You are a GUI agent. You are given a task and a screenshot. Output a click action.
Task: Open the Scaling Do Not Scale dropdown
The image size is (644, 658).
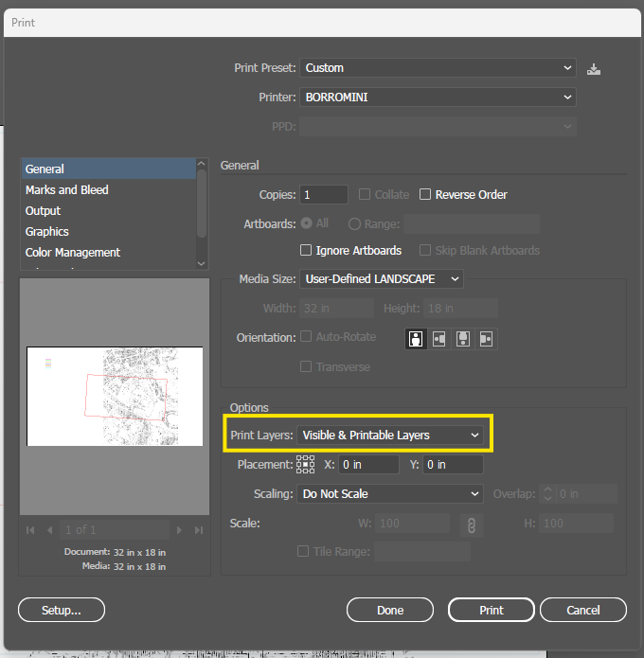(x=389, y=494)
